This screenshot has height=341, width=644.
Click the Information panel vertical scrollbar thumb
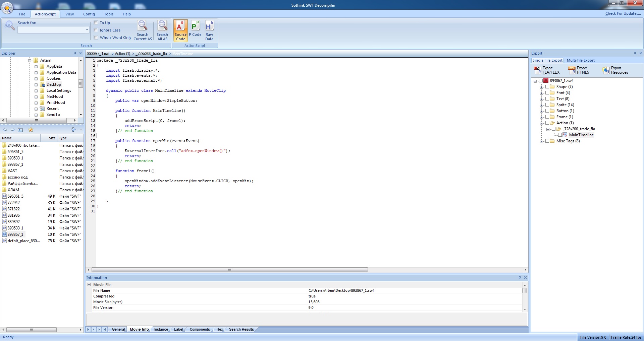click(x=525, y=290)
